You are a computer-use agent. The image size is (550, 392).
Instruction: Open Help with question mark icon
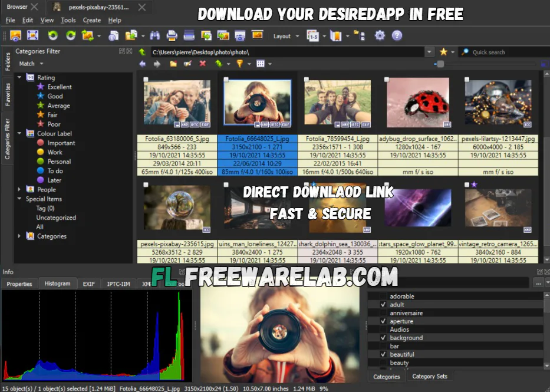click(x=397, y=35)
